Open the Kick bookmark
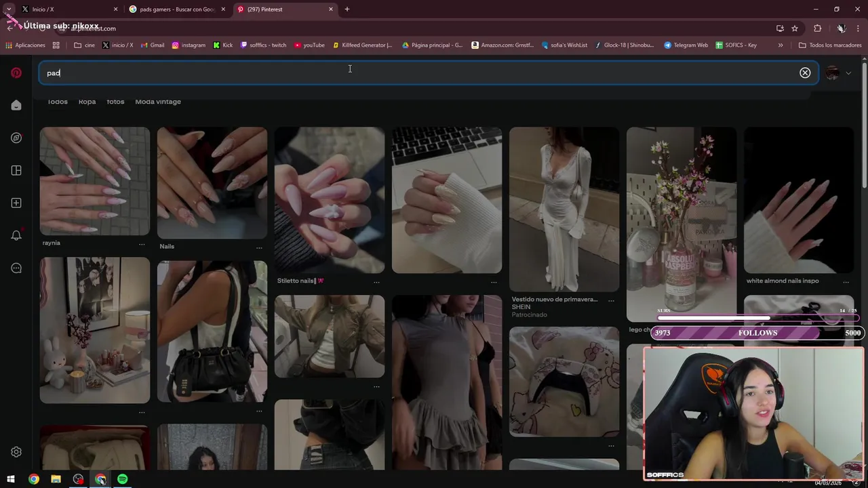The height and width of the screenshot is (488, 868). [223, 45]
